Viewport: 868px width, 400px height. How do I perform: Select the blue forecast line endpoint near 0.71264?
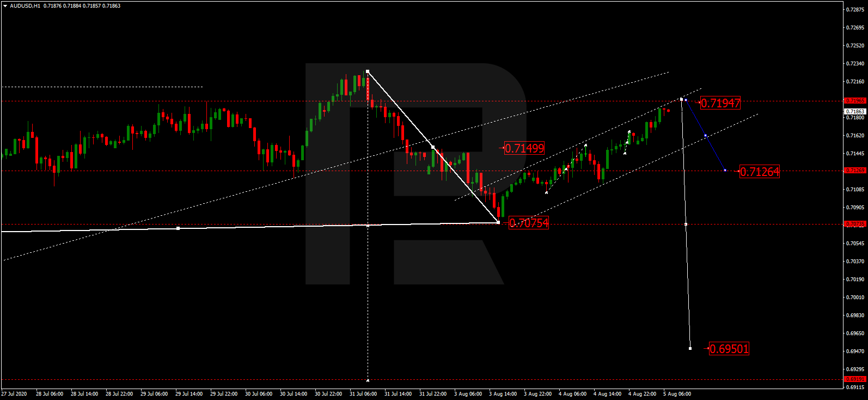tap(725, 171)
